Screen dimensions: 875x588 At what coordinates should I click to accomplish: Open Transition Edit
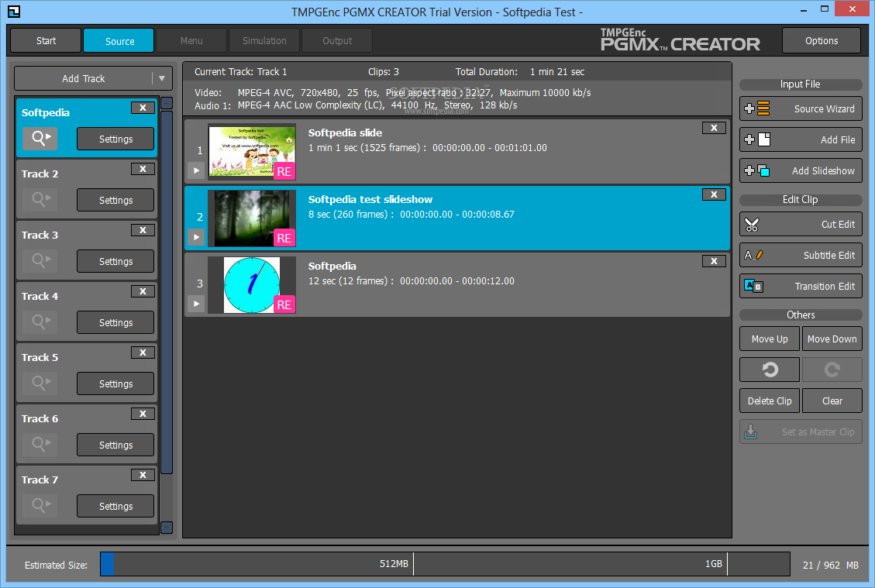point(801,286)
